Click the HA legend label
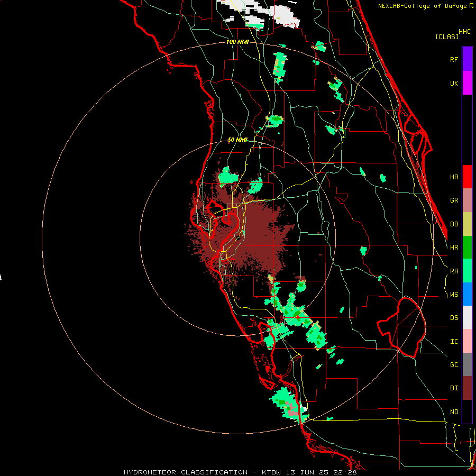Viewport: 476px width, 476px height. pyautogui.click(x=454, y=177)
